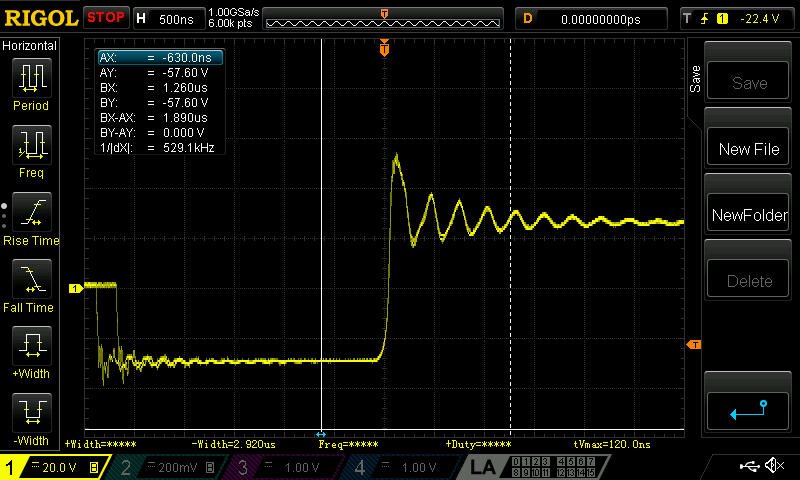Select the -Width measurement icon
Image resolution: width=800 pixels, height=480 pixels.
pyautogui.click(x=32, y=412)
